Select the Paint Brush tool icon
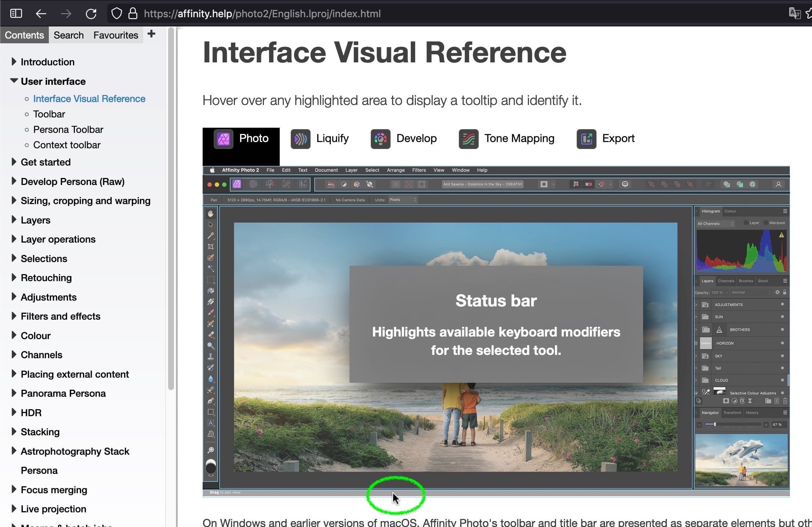 coord(211,313)
